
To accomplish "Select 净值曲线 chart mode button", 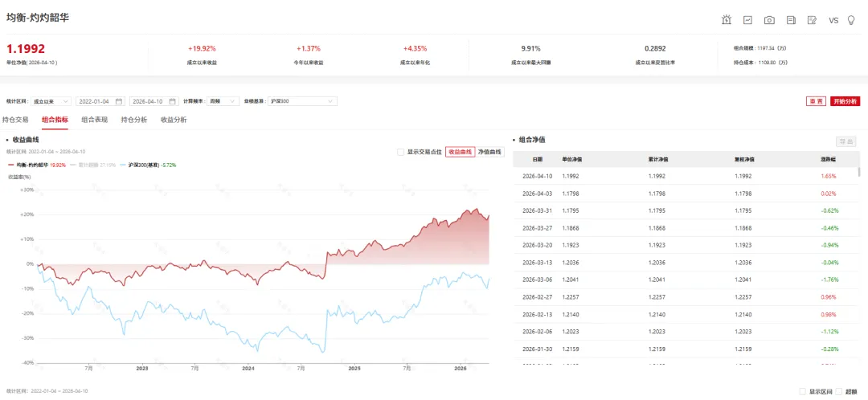I will pos(490,152).
